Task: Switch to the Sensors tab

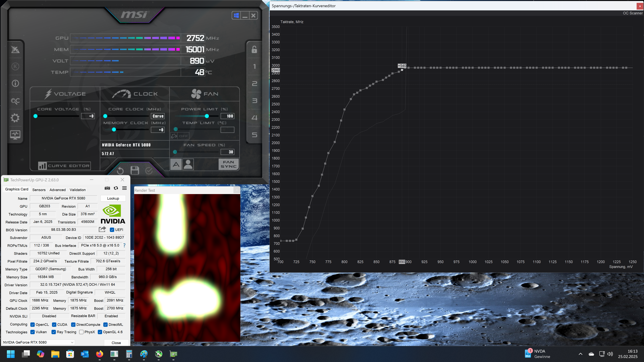Action: point(39,190)
